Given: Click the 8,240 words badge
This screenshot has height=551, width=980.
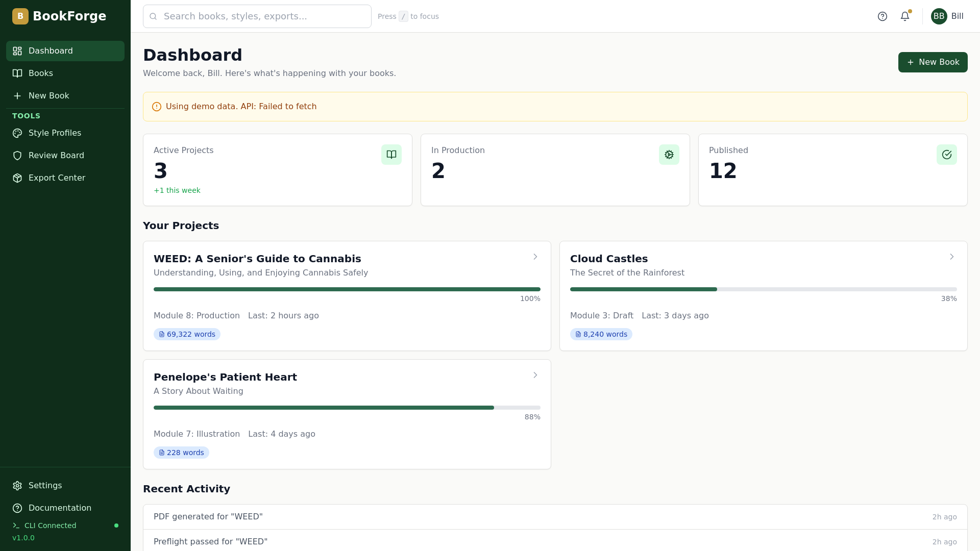Looking at the screenshot, I should click(601, 334).
